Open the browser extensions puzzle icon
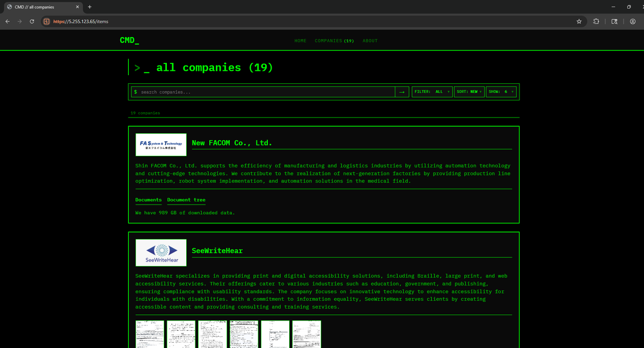This screenshot has width=644, height=348. coord(596,21)
